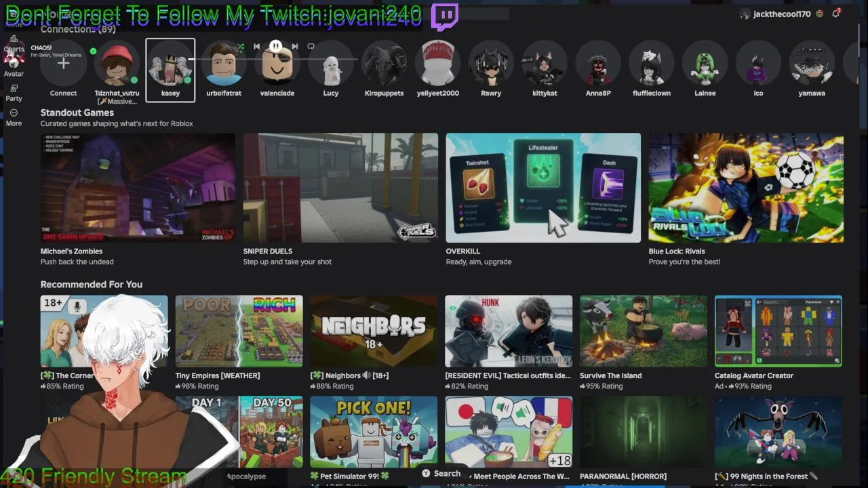This screenshot has width=868, height=488.
Task: Open the Party sidebar item
Action: (x=14, y=93)
